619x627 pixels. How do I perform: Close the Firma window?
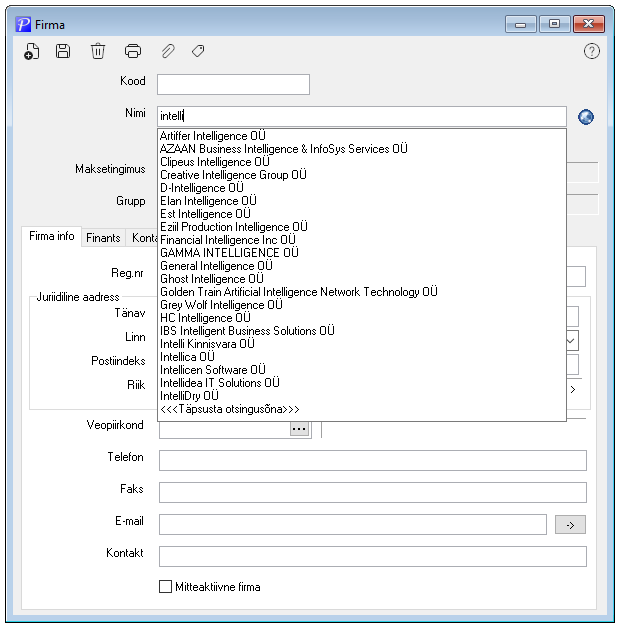589,24
